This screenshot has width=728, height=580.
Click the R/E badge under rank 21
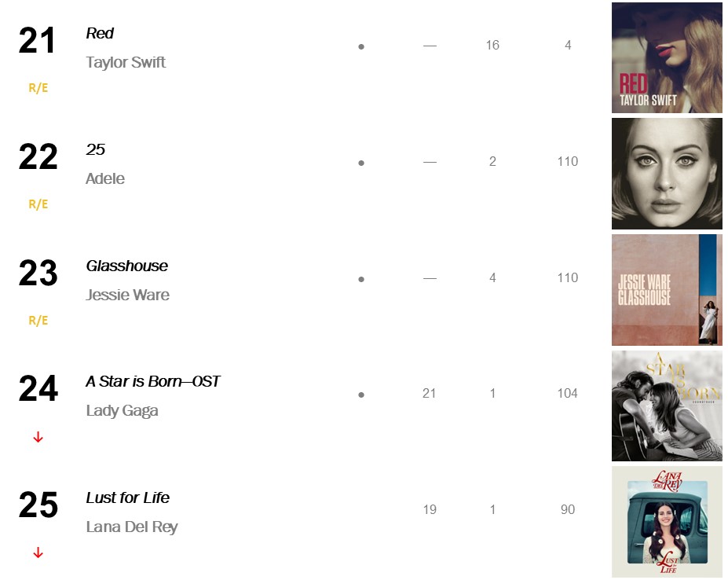click(x=38, y=88)
